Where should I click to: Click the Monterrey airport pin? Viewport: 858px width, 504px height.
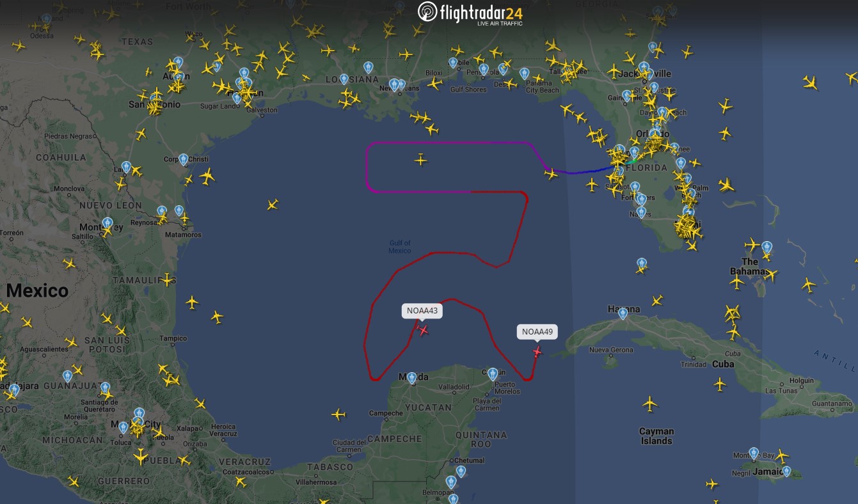(x=107, y=223)
